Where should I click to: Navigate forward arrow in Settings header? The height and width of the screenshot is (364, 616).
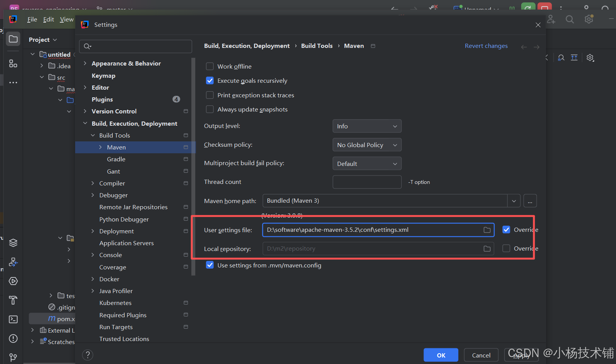click(x=537, y=47)
